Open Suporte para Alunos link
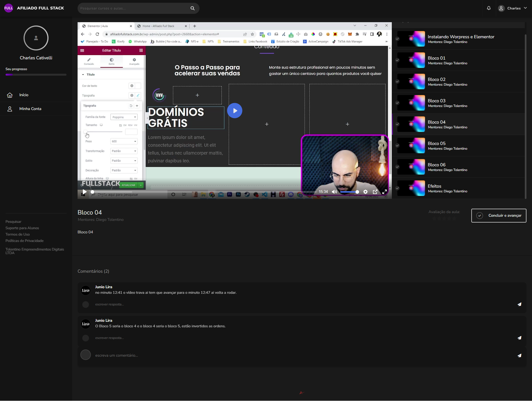 pos(22,228)
